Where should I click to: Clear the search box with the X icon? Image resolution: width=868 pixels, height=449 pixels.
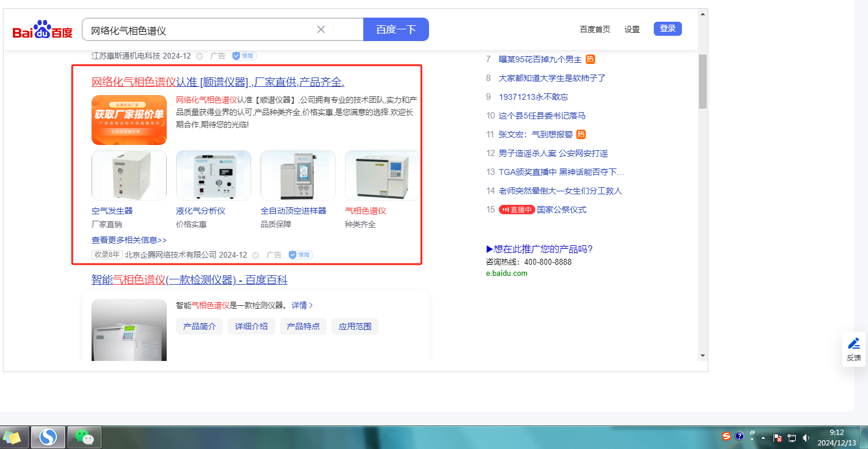click(321, 29)
